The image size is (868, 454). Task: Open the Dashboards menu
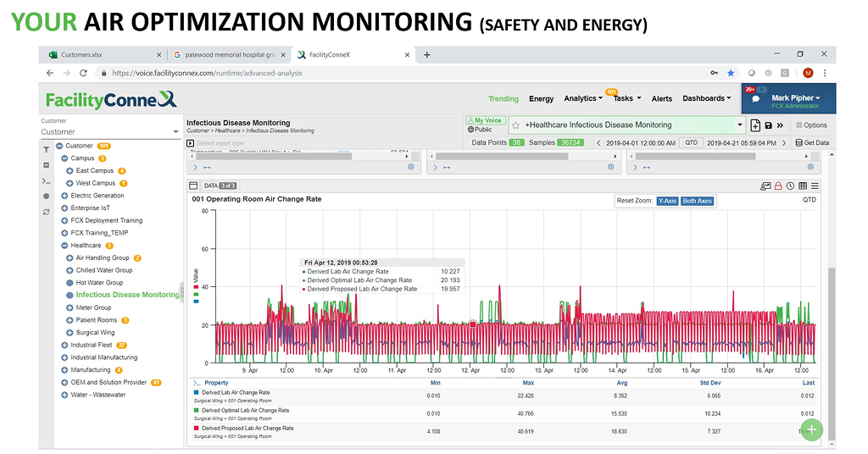click(x=706, y=98)
